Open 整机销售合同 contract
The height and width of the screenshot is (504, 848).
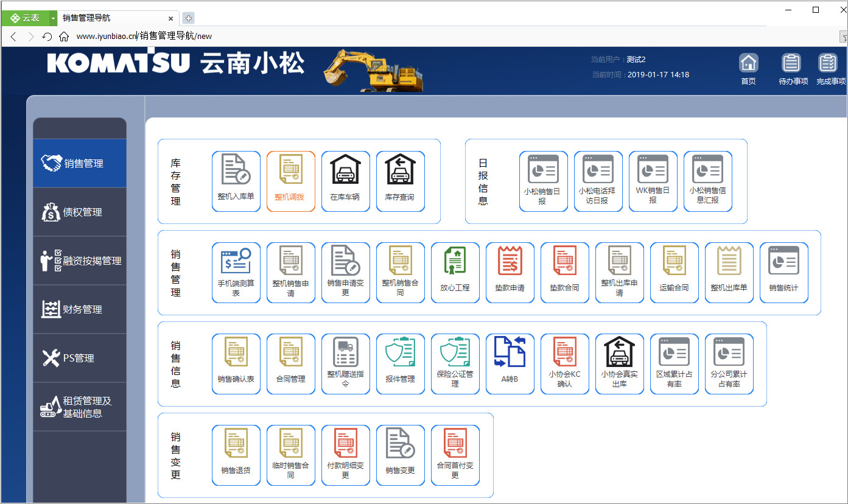(x=401, y=273)
